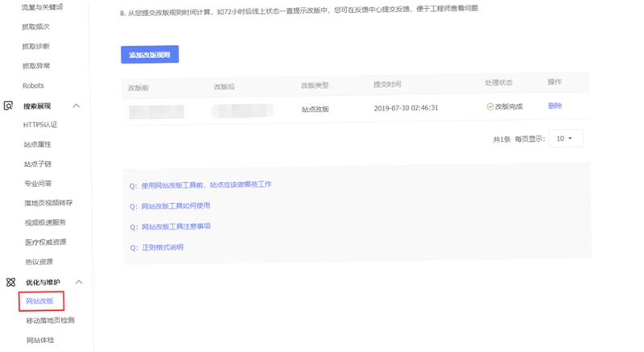The width and height of the screenshot is (644, 352).
Task: Click the blurred 改版前 URL cell
Action: click(x=156, y=112)
